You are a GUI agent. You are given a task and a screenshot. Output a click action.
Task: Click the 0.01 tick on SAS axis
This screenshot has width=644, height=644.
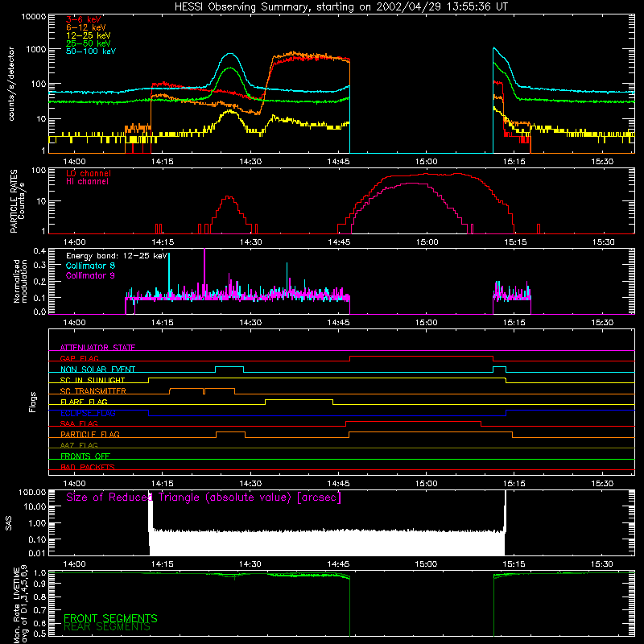pos(37,553)
